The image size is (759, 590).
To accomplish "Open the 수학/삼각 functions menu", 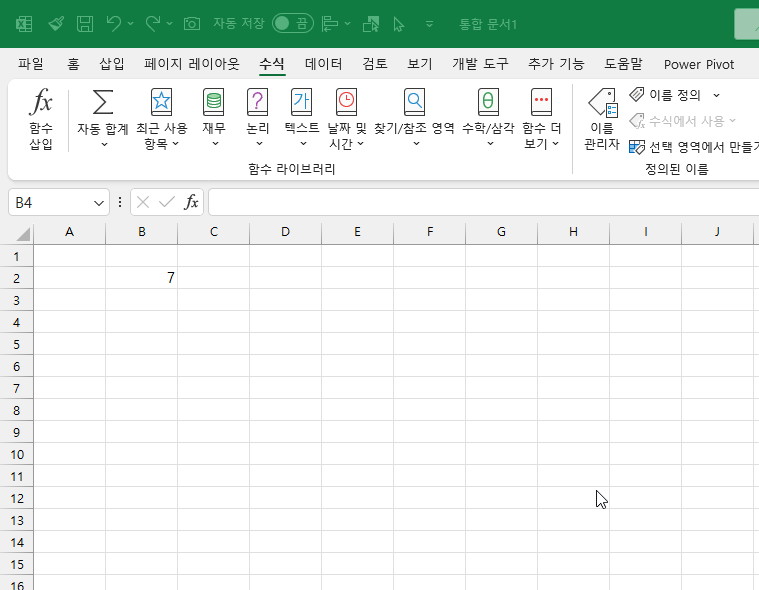I will click(488, 119).
